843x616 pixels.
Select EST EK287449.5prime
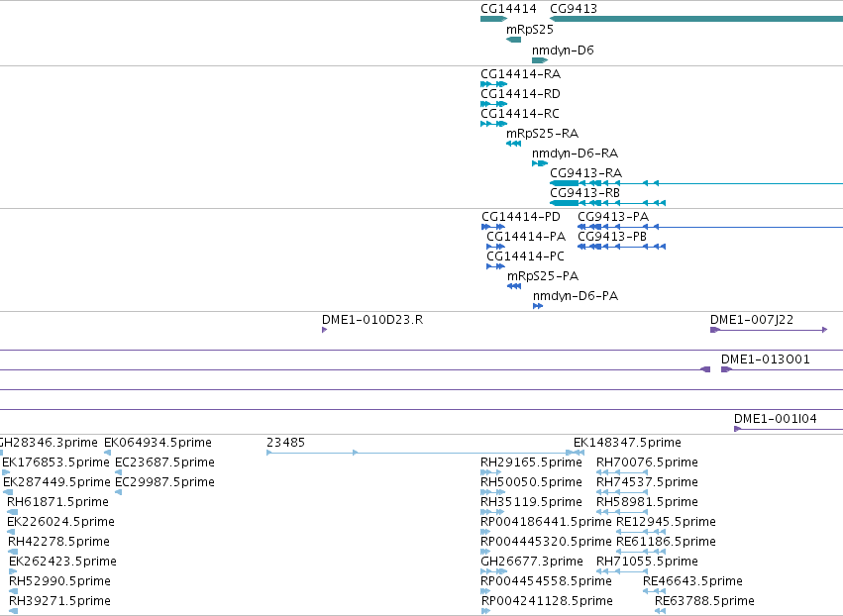pyautogui.click(x=56, y=482)
